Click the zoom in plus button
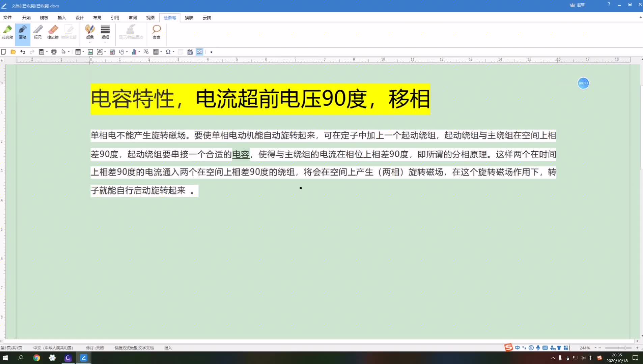Screen dimensions: 643x364 tap(637, 347)
